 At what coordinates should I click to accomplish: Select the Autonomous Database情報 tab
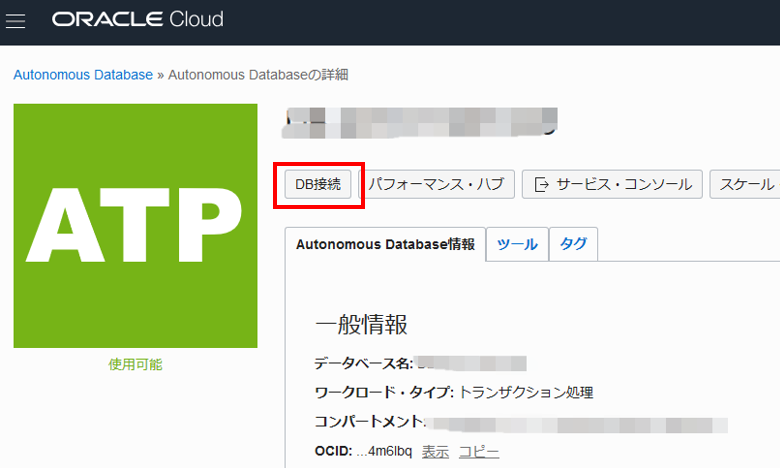[x=385, y=244]
